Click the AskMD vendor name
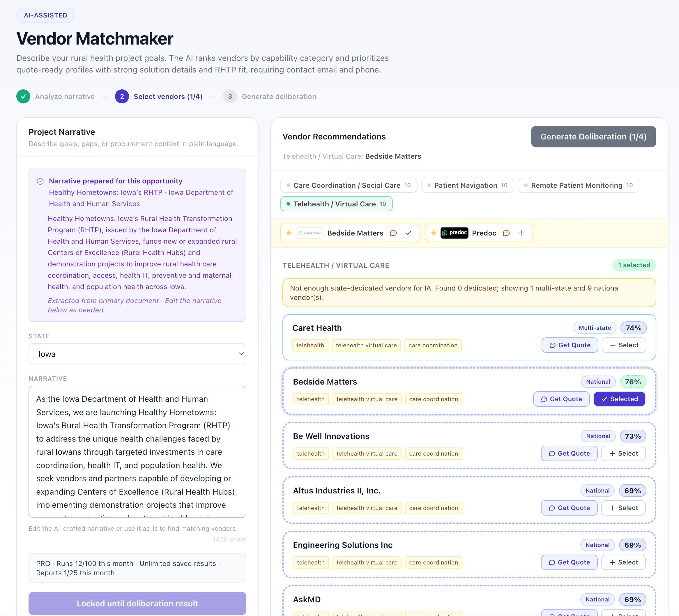 click(307, 599)
